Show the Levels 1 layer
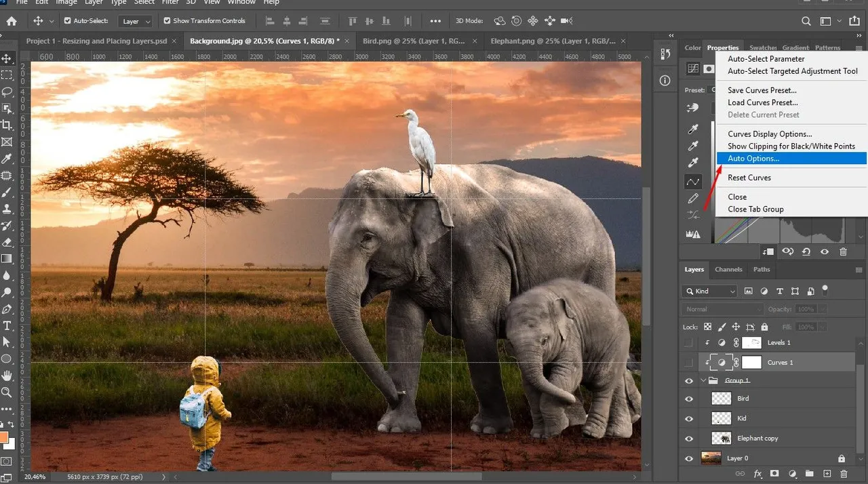This screenshot has height=484, width=868. 689,343
